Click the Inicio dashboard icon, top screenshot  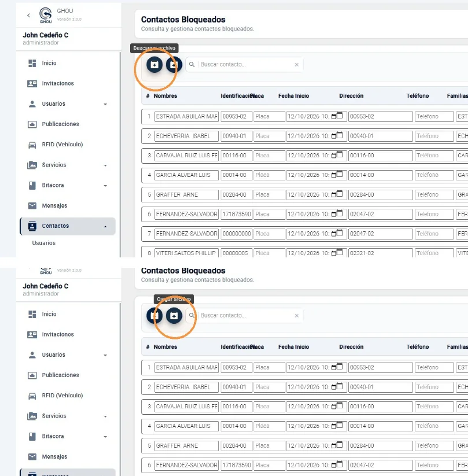click(x=32, y=63)
